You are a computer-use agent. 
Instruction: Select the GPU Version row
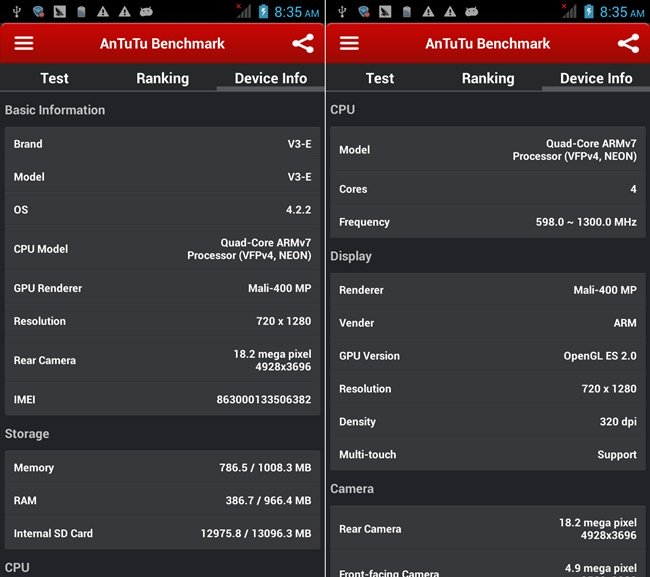[487, 356]
